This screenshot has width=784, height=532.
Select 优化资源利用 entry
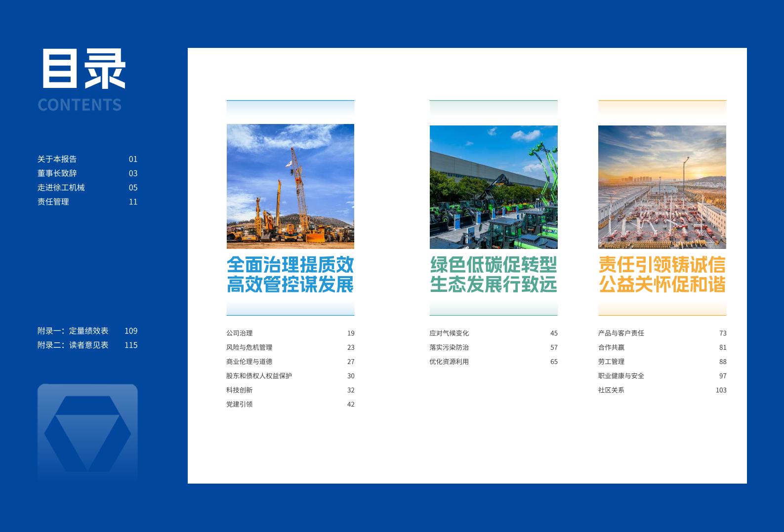coord(449,362)
